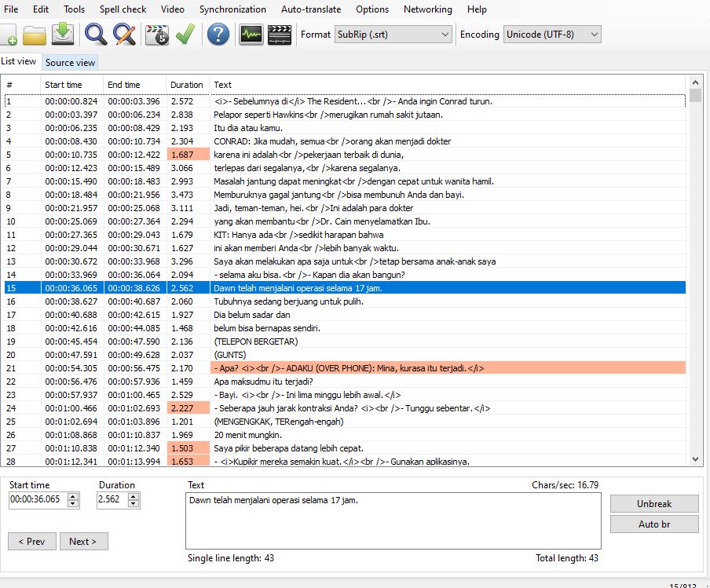The height and width of the screenshot is (588, 710).
Task: Go to previous subtitle with Prev button
Action: pyautogui.click(x=31, y=542)
